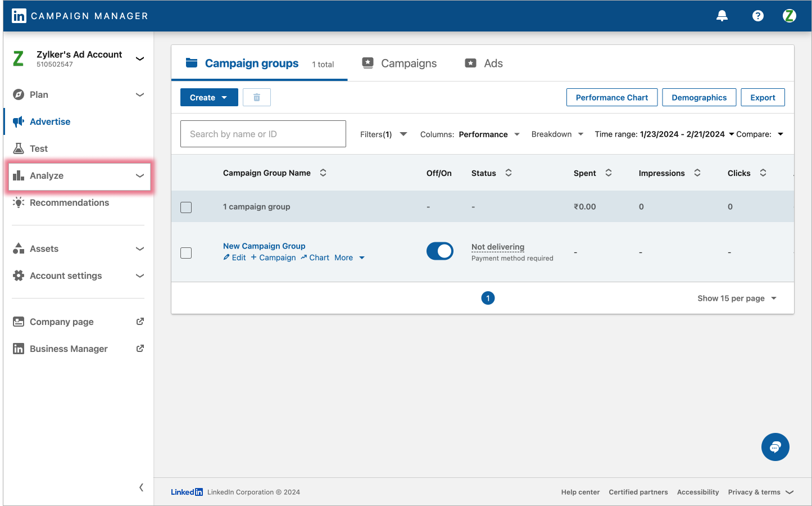Screen dimensions: 812x506
Task: Select all with the summary row checkbox
Action: tap(186, 207)
